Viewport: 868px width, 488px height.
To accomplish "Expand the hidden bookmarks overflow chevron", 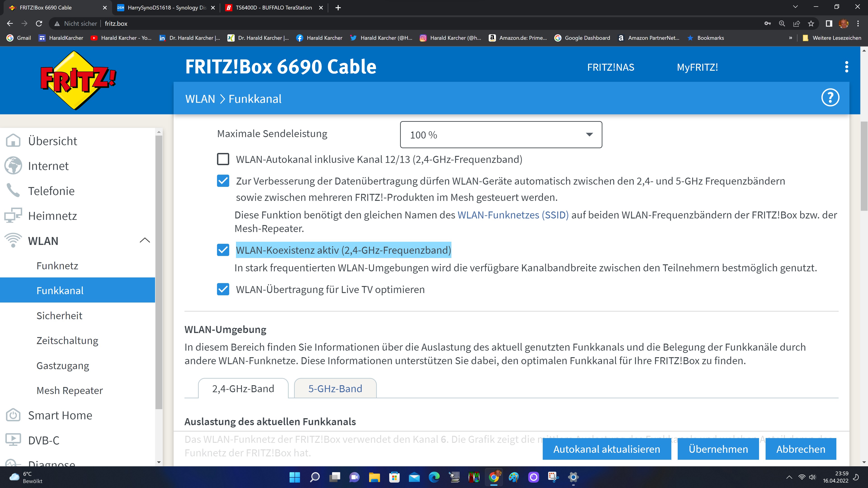I will click(790, 38).
